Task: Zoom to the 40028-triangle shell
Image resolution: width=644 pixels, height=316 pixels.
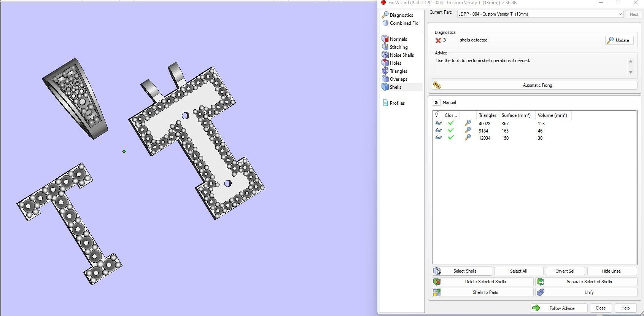Action: click(x=468, y=123)
